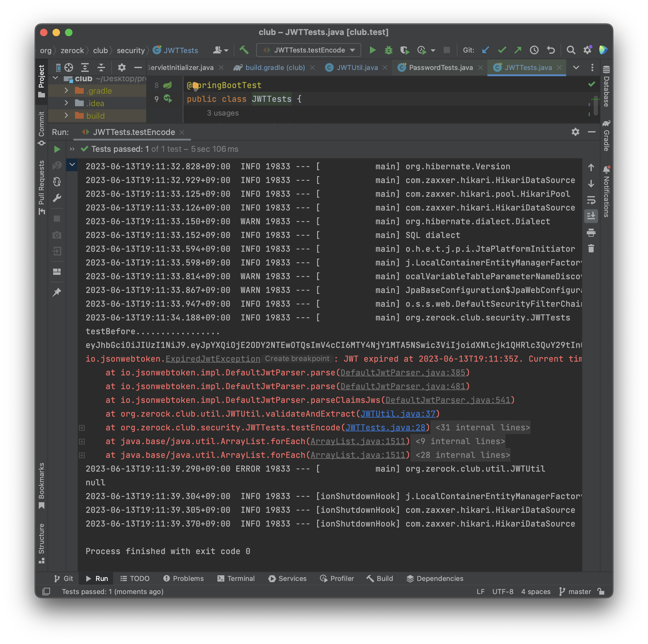
Task: Push commits with the green Git arrow
Action: [x=518, y=50]
